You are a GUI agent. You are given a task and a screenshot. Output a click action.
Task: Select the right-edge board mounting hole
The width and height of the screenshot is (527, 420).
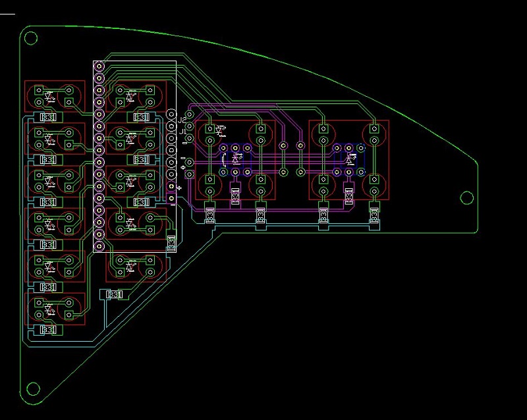pos(466,197)
